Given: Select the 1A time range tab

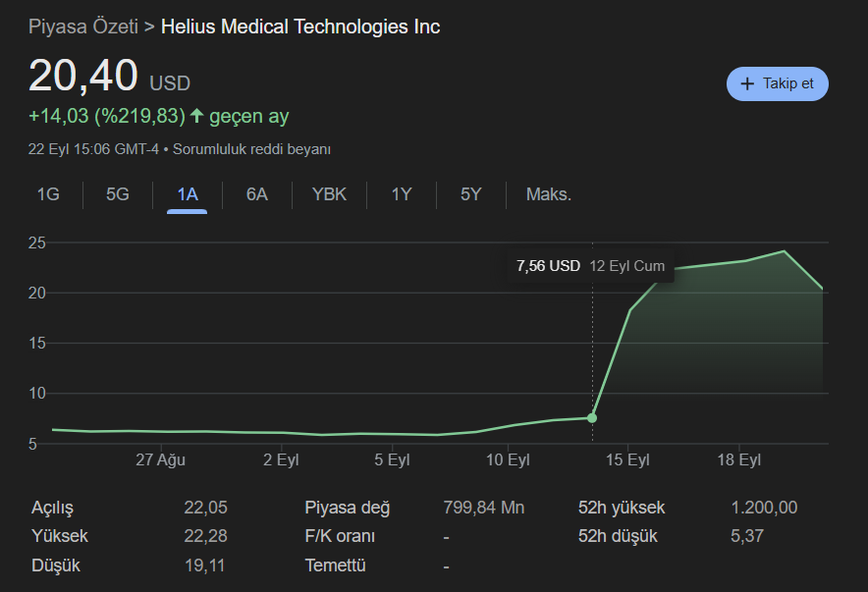Looking at the screenshot, I should click(188, 194).
